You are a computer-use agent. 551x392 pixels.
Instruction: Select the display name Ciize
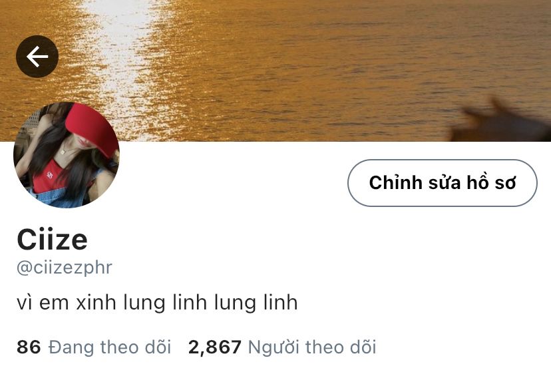pos(52,240)
